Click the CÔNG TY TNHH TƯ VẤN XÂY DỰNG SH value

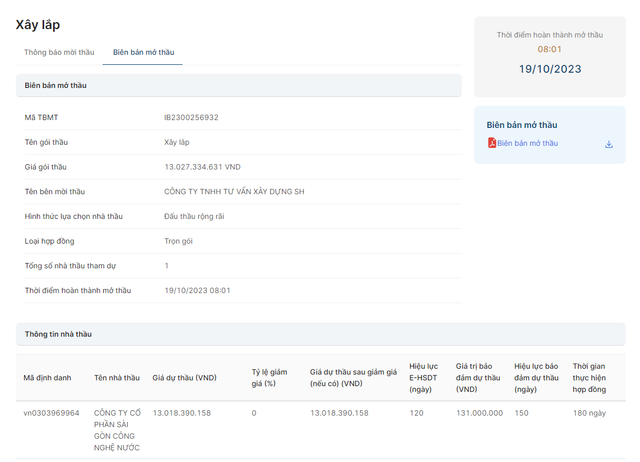(234, 192)
